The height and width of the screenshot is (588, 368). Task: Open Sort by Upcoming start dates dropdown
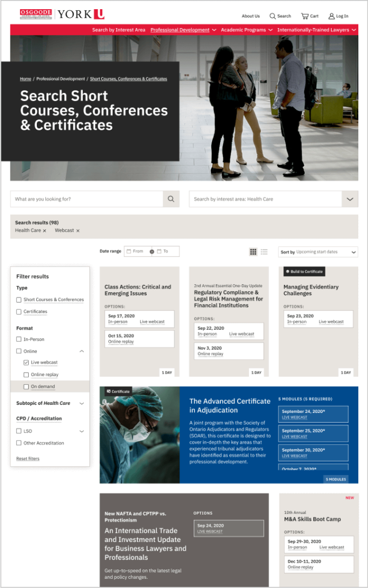click(318, 252)
